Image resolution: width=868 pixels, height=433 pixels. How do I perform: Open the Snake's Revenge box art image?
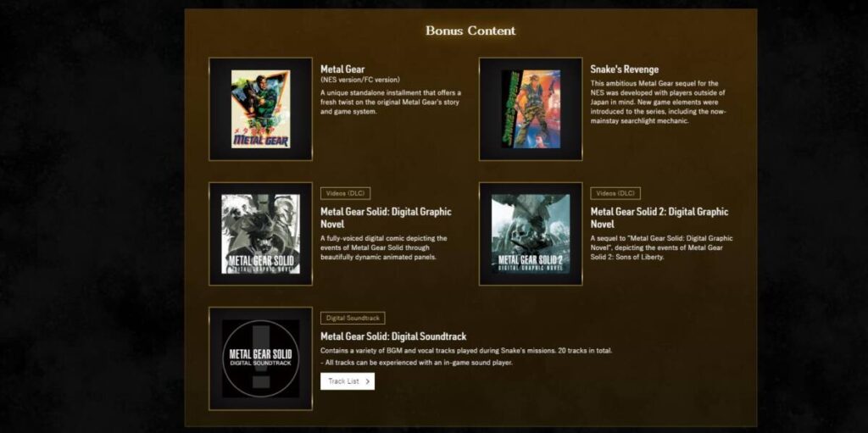[x=531, y=108]
